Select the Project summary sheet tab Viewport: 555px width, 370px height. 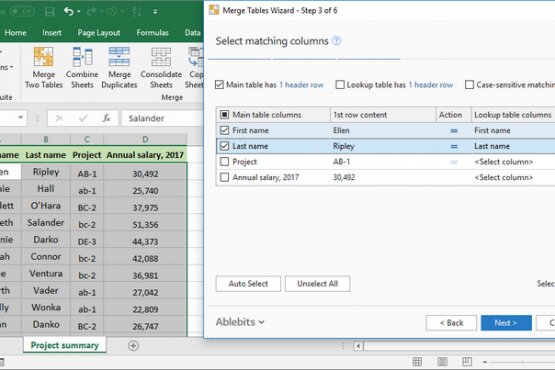[65, 345]
